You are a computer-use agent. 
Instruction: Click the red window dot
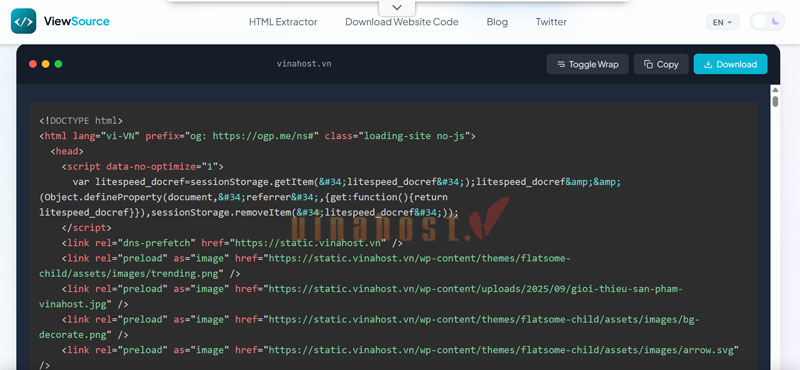click(x=33, y=64)
